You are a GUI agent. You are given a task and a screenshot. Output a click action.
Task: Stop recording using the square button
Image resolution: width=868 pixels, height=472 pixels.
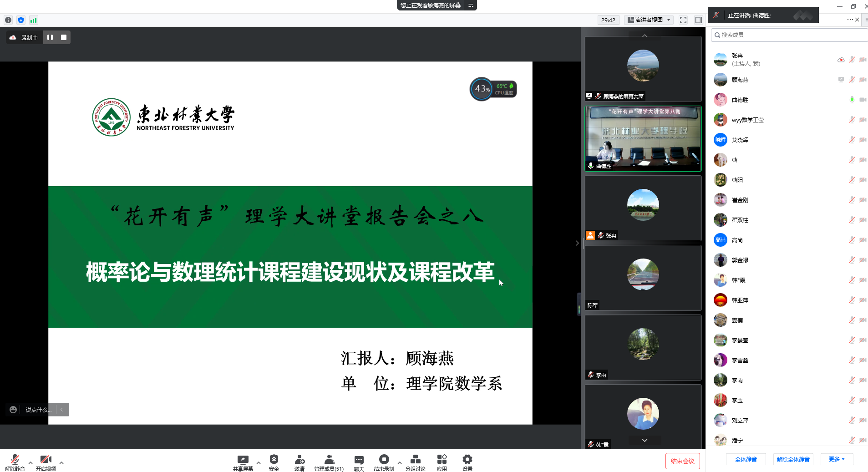64,37
